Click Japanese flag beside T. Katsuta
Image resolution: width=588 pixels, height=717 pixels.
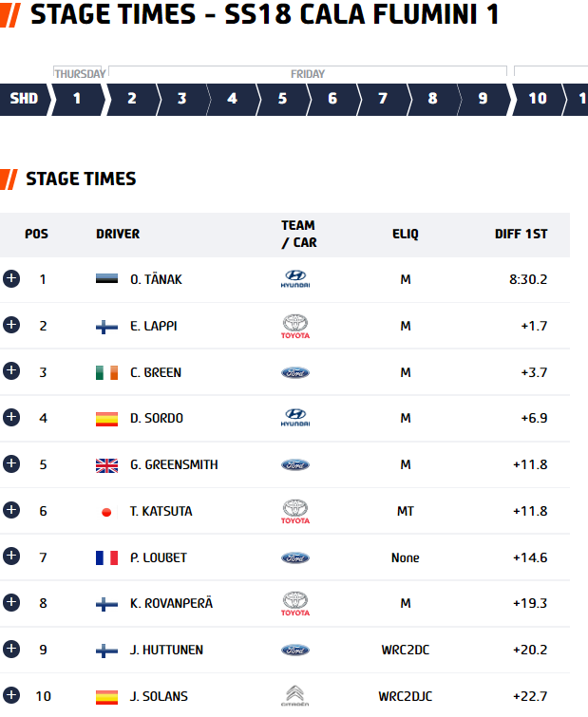106,512
